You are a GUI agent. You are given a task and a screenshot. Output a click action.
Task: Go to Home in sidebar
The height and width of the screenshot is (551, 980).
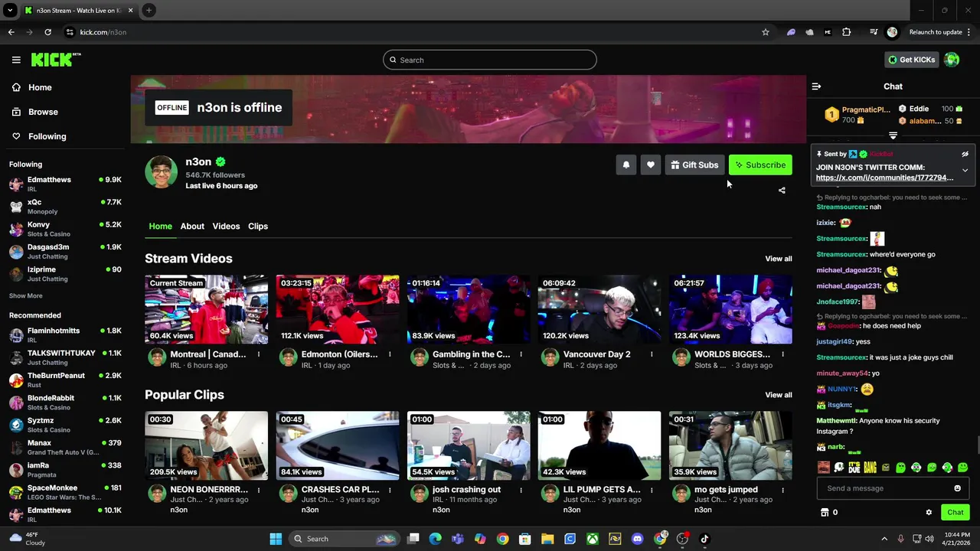pyautogui.click(x=31, y=87)
